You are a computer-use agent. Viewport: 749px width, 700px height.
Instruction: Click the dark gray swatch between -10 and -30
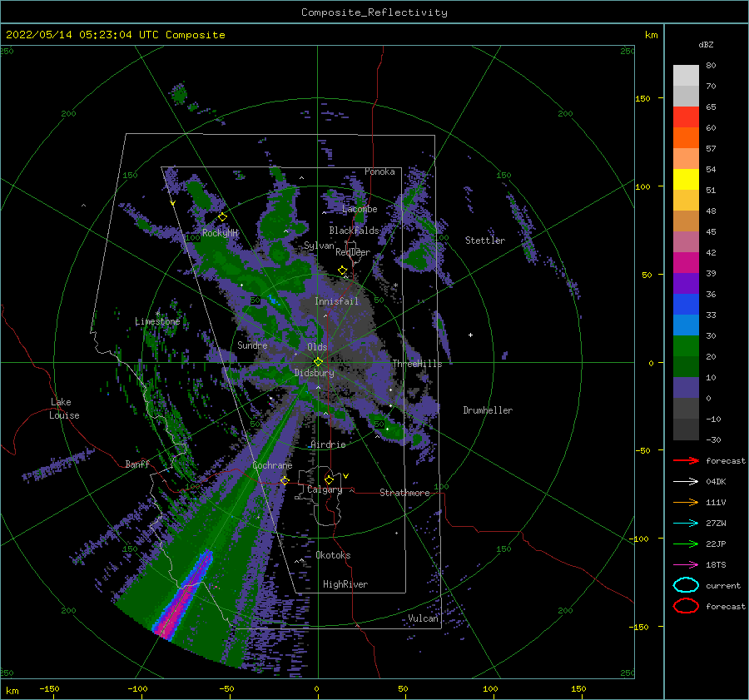point(686,429)
